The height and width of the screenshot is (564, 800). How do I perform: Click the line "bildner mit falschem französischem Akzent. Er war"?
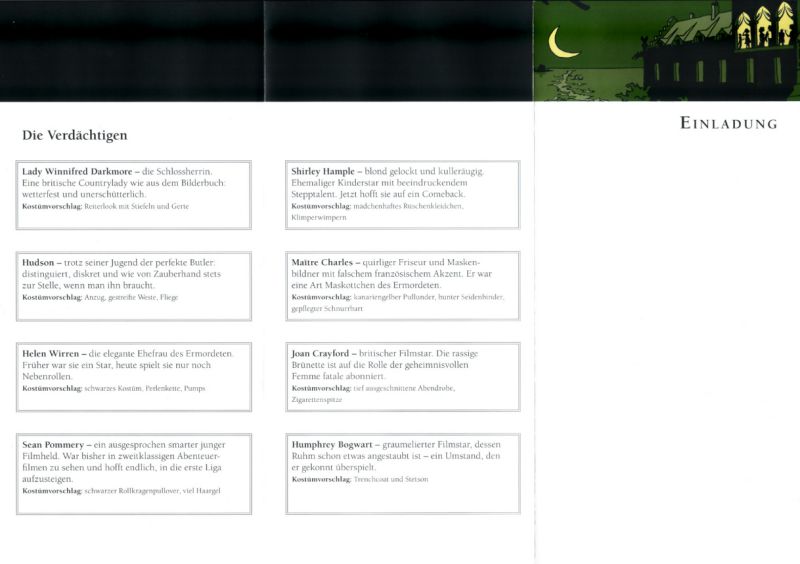[391, 274]
